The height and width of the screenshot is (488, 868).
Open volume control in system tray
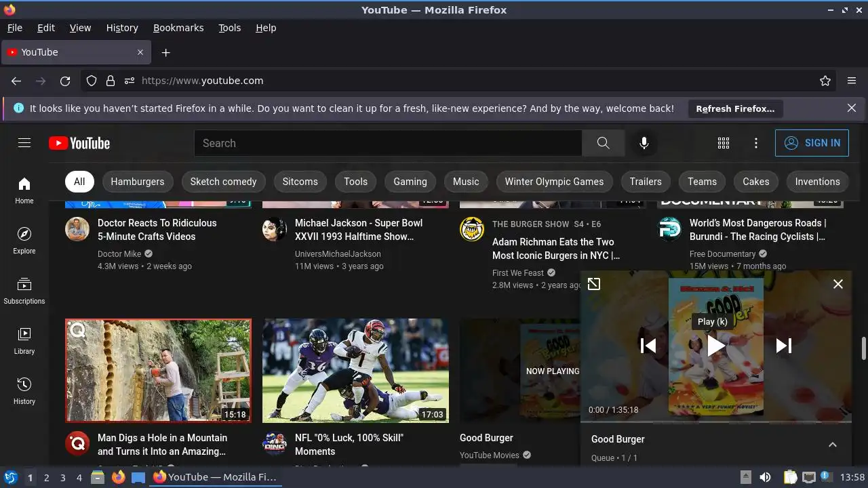click(x=765, y=477)
